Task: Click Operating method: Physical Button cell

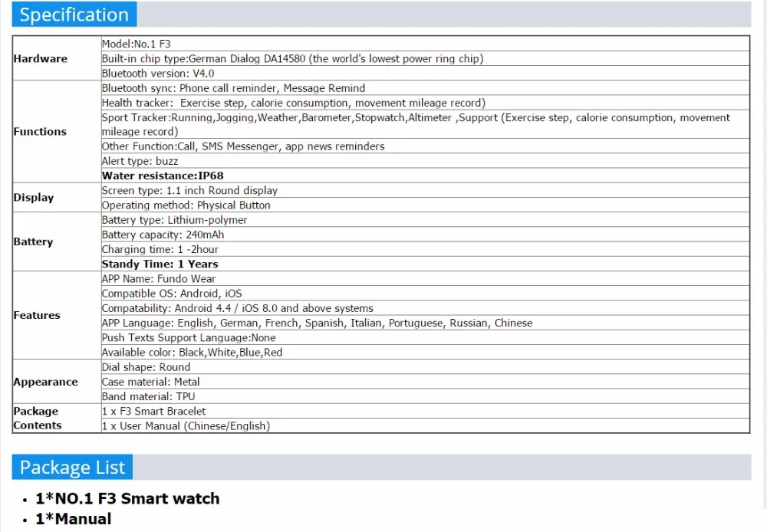Action: pos(426,205)
